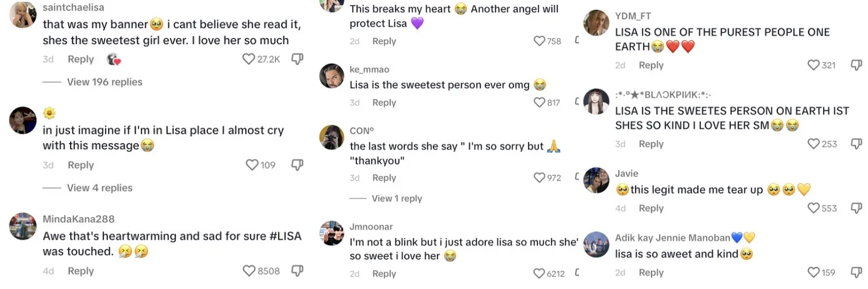Click MindaKana288's profile avatar
This screenshot has height=289, width=868.
click(x=23, y=226)
